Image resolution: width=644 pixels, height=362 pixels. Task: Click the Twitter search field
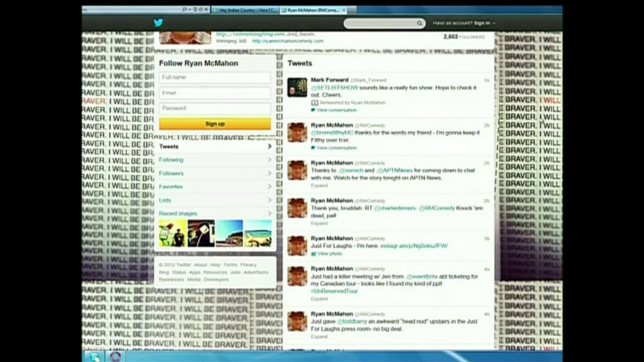tap(384, 23)
